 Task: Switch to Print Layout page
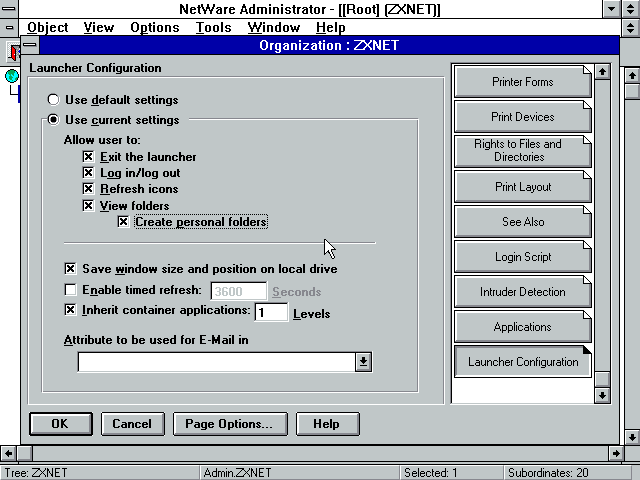(522, 187)
